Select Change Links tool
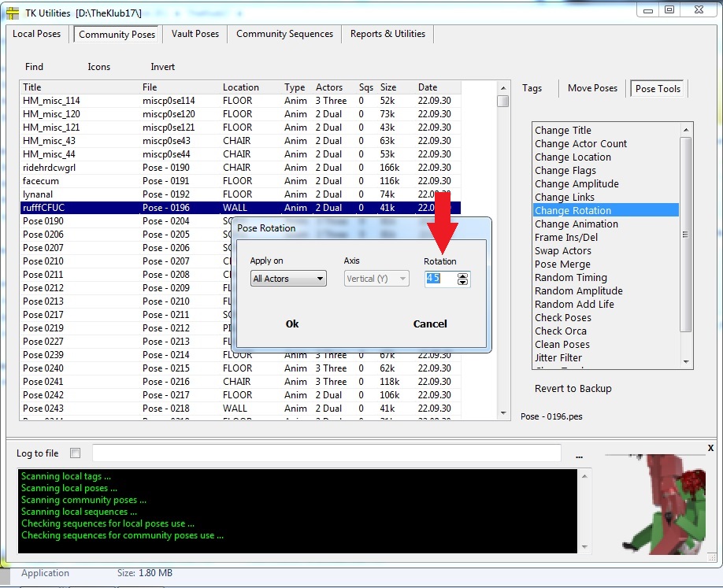 click(x=565, y=198)
